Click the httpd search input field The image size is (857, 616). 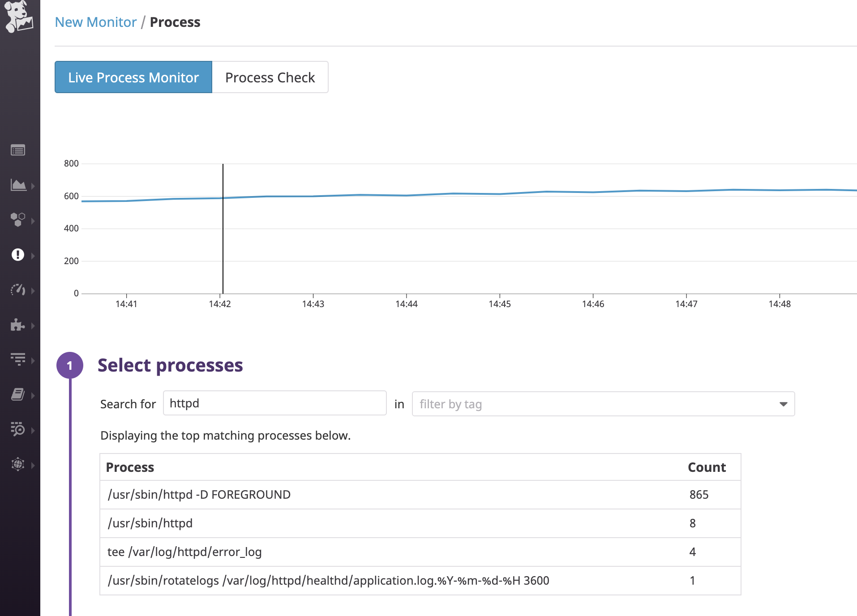(274, 403)
